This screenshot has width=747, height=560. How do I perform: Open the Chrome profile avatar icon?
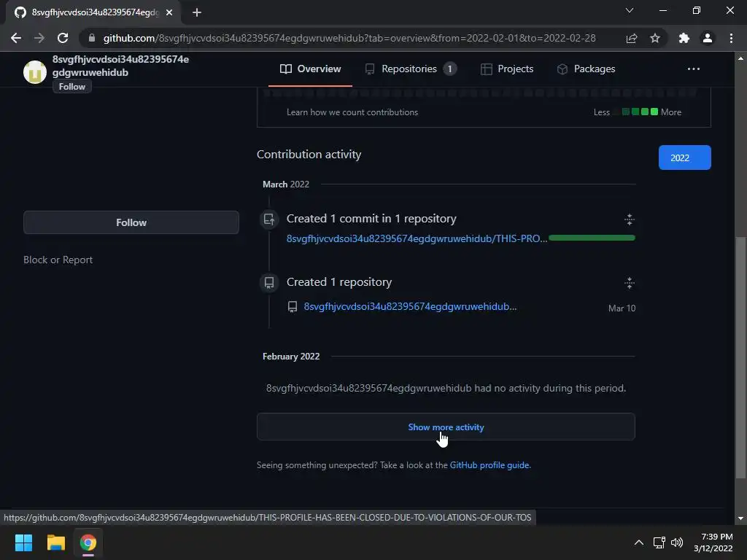tap(708, 38)
